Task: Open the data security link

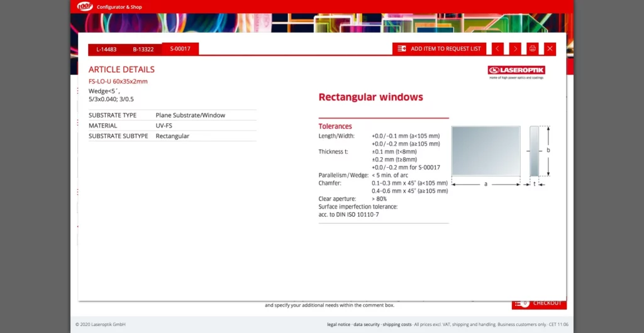Action: (367, 324)
